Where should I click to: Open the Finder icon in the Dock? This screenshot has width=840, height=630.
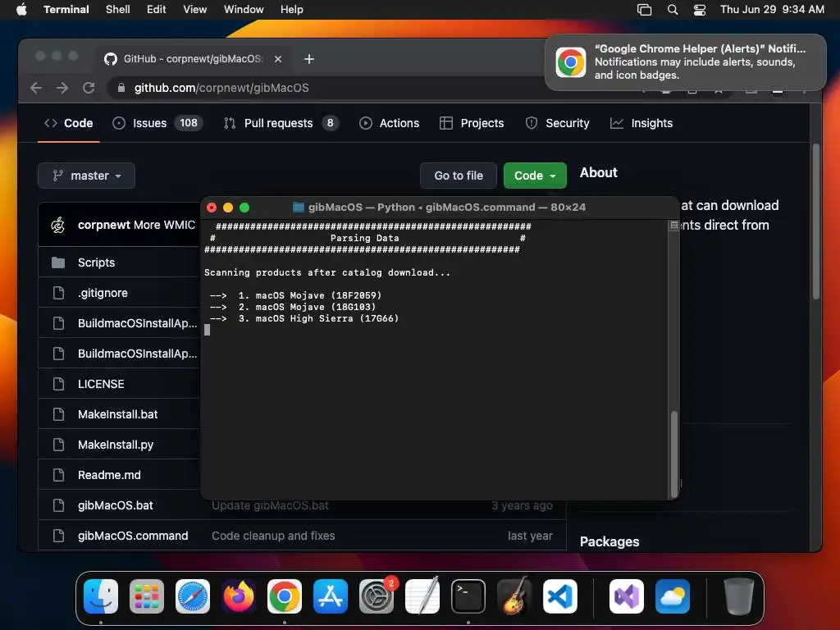click(x=101, y=596)
